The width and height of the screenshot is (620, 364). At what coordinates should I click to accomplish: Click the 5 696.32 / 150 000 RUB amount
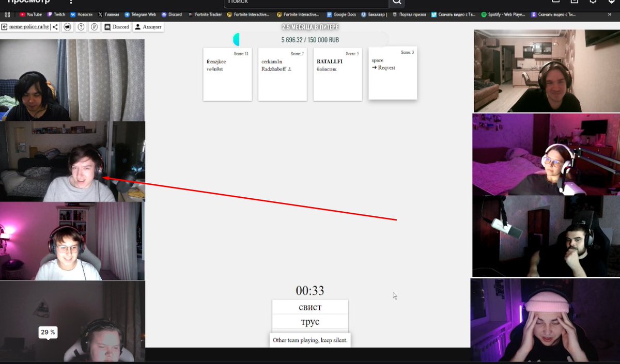coord(310,40)
